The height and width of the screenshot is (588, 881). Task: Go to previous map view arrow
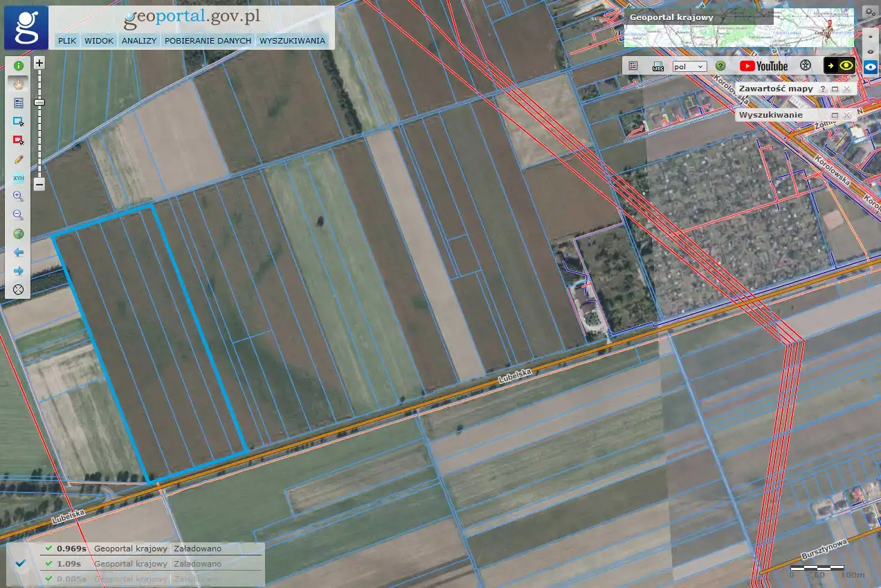point(19,252)
